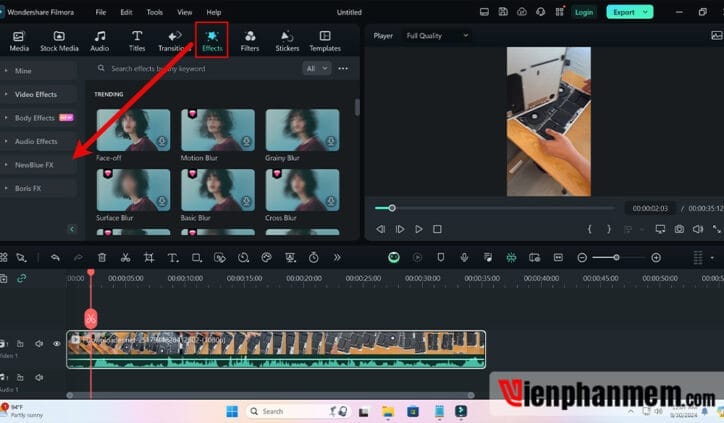Zoom in the timeline
This screenshot has width=724, height=423.
[656, 258]
